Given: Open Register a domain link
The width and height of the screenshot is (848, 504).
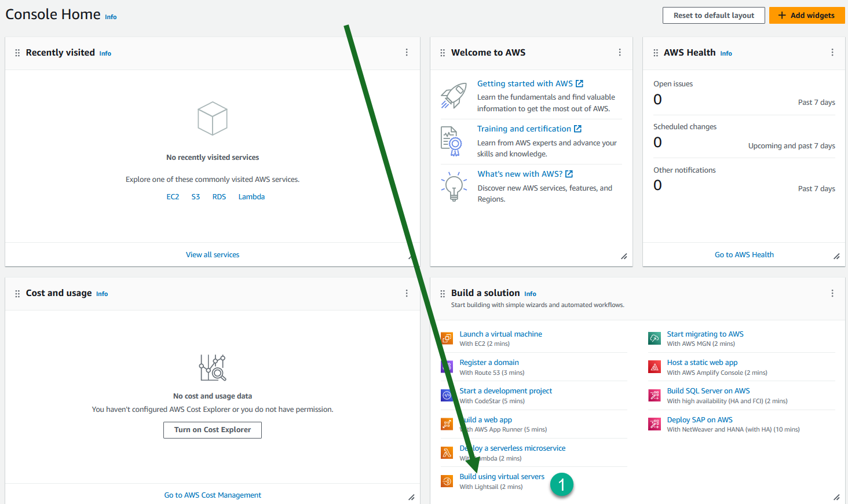Looking at the screenshot, I should 489,363.
